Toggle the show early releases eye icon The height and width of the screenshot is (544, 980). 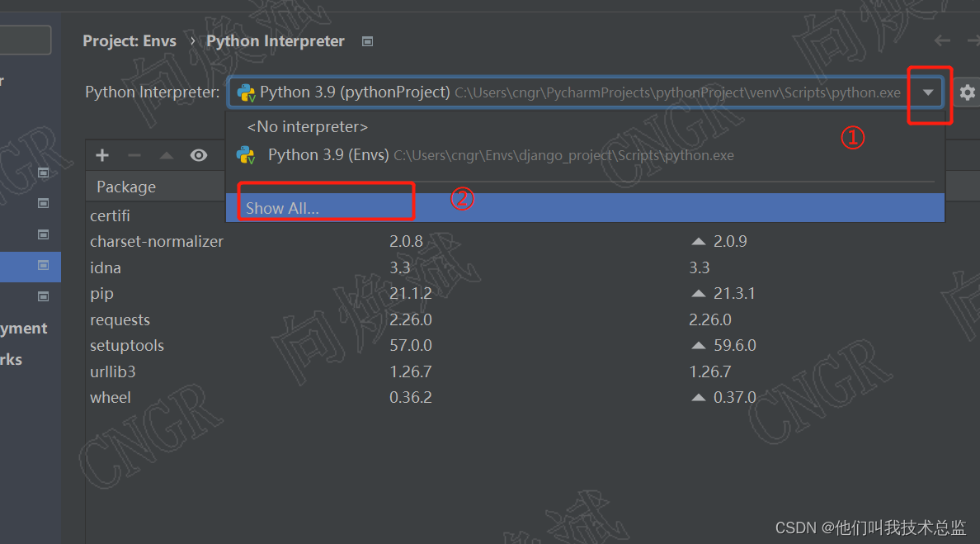(199, 155)
